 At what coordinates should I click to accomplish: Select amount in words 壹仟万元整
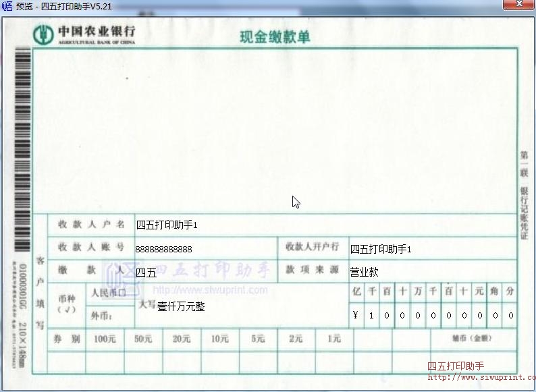pyautogui.click(x=181, y=306)
